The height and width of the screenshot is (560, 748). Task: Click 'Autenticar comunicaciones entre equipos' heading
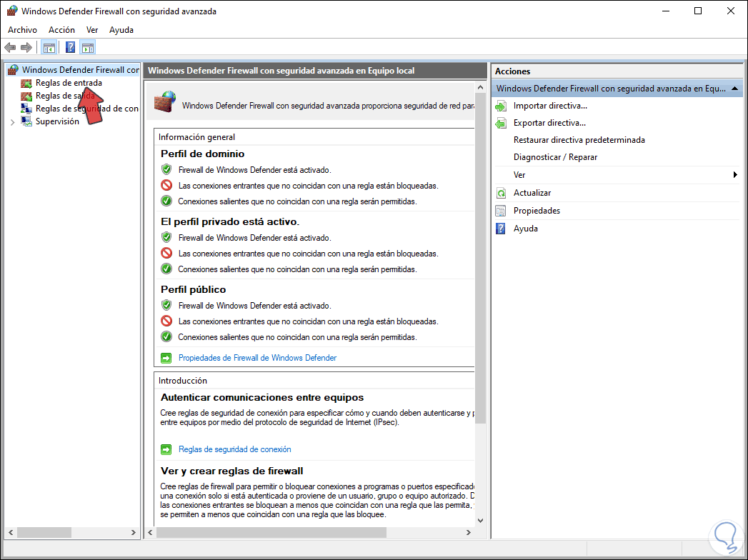pyautogui.click(x=262, y=397)
